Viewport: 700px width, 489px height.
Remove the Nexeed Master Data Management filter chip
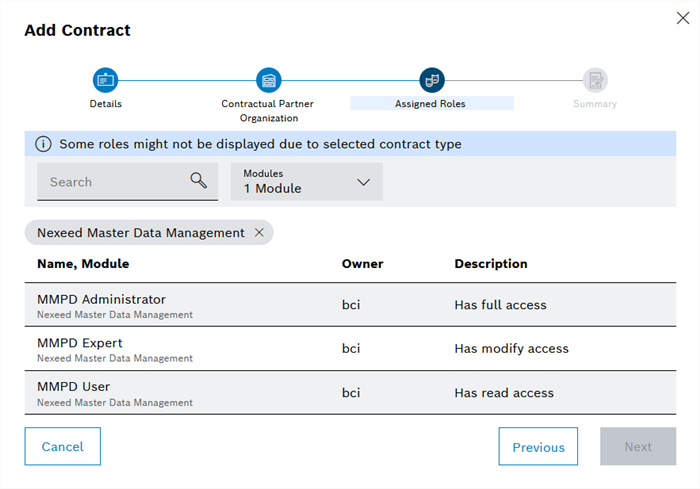pos(259,233)
